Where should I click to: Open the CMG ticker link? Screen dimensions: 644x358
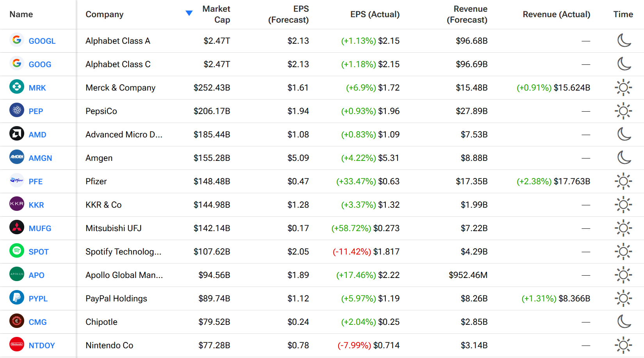(x=37, y=322)
